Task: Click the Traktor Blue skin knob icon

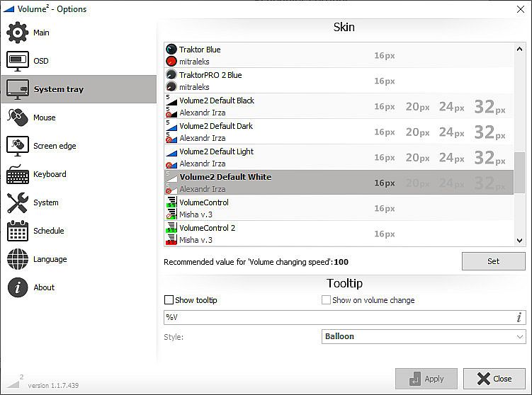Action: pyautogui.click(x=171, y=49)
